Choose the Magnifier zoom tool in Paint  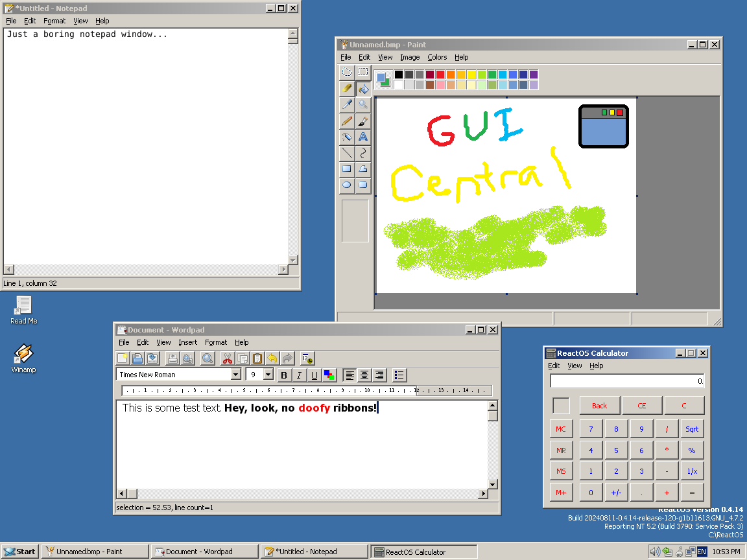(x=363, y=104)
